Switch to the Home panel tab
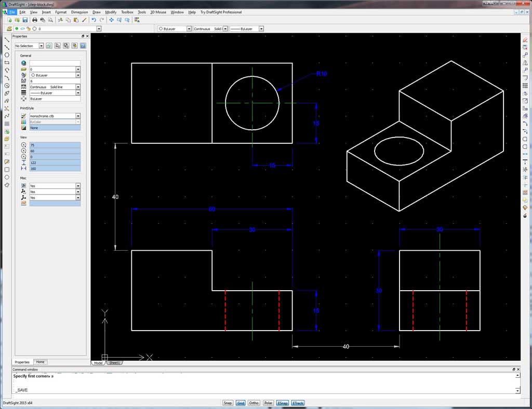532x409 pixels. point(41,362)
